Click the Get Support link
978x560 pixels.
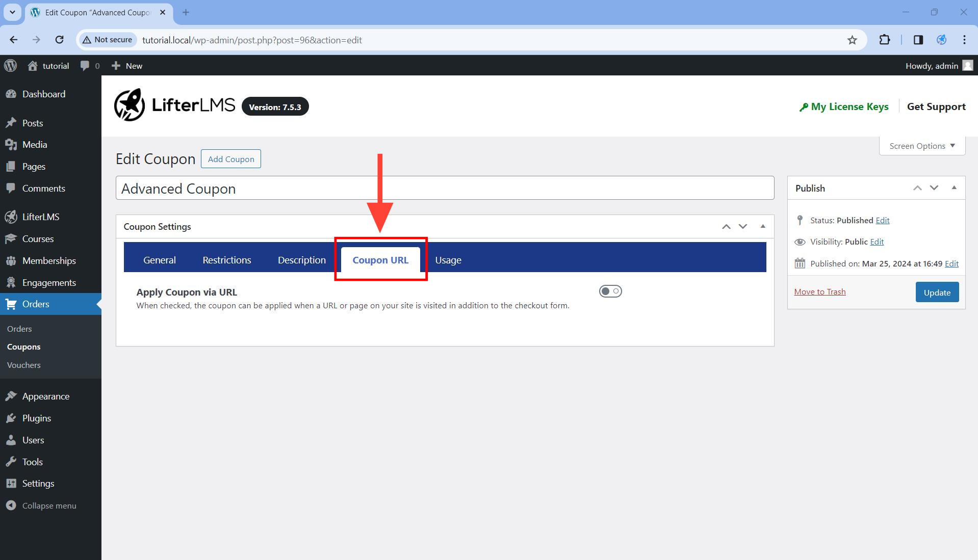[x=936, y=106]
